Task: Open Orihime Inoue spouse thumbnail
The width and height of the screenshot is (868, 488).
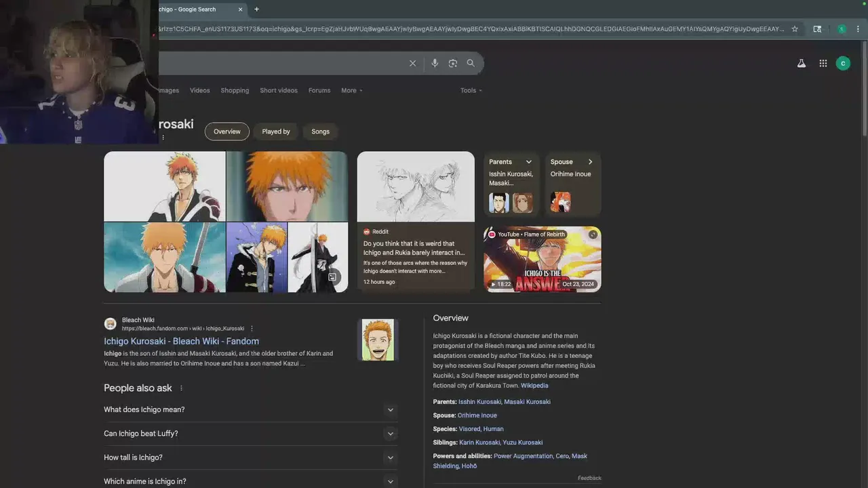Action: point(561,203)
